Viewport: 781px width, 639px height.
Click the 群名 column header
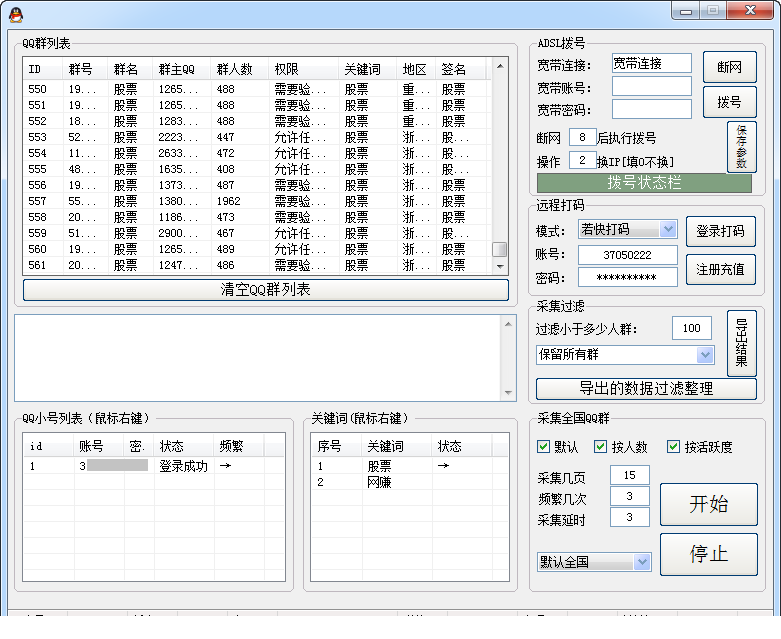click(x=130, y=69)
